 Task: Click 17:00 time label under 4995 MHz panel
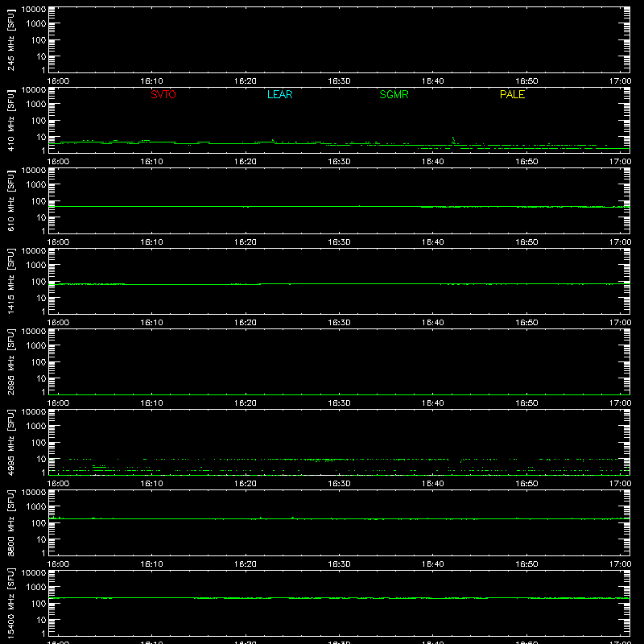(x=620, y=484)
